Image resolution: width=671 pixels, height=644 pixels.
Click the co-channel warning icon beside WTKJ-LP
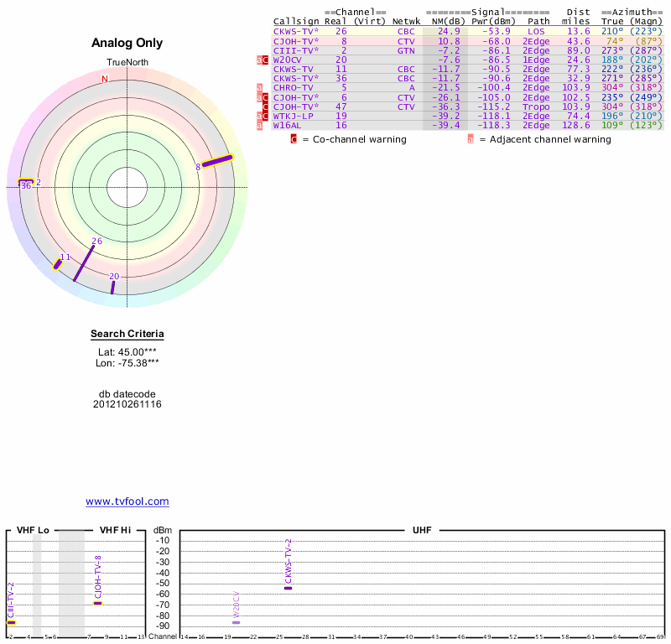[x=266, y=116]
